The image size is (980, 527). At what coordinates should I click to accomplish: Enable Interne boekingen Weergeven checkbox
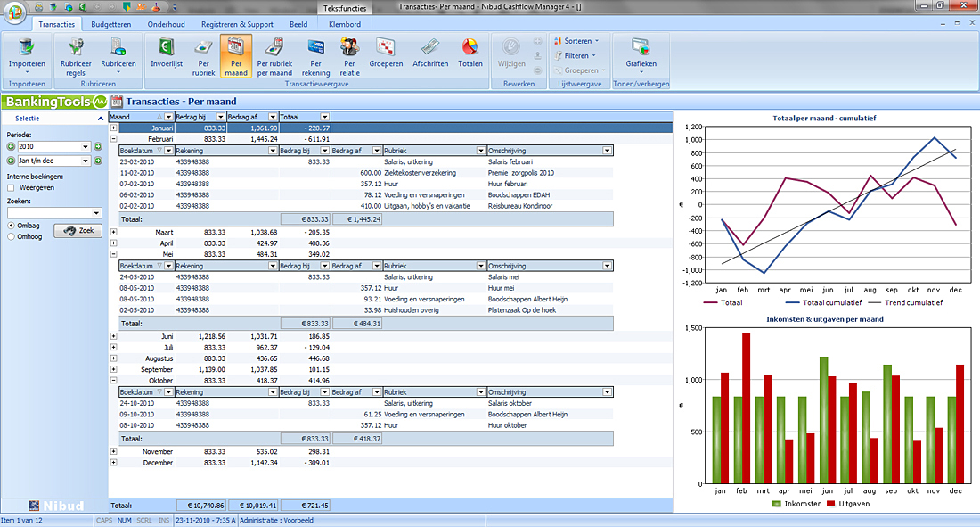click(x=11, y=188)
